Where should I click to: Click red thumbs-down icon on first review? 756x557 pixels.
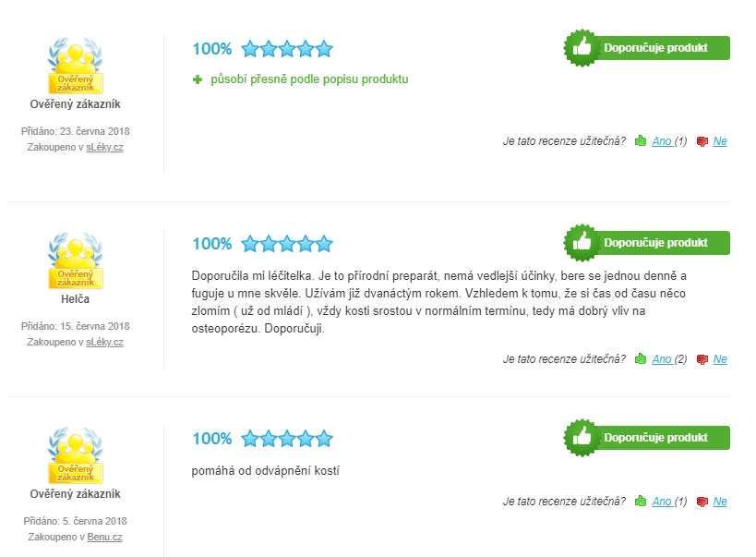coord(702,141)
